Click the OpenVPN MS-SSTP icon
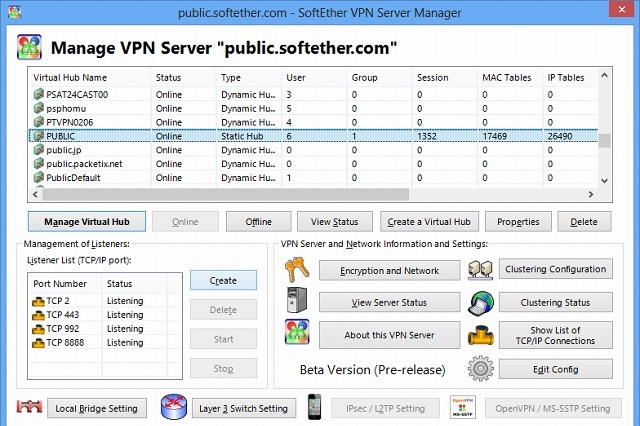The width and height of the screenshot is (640, 426). pyautogui.click(x=462, y=407)
